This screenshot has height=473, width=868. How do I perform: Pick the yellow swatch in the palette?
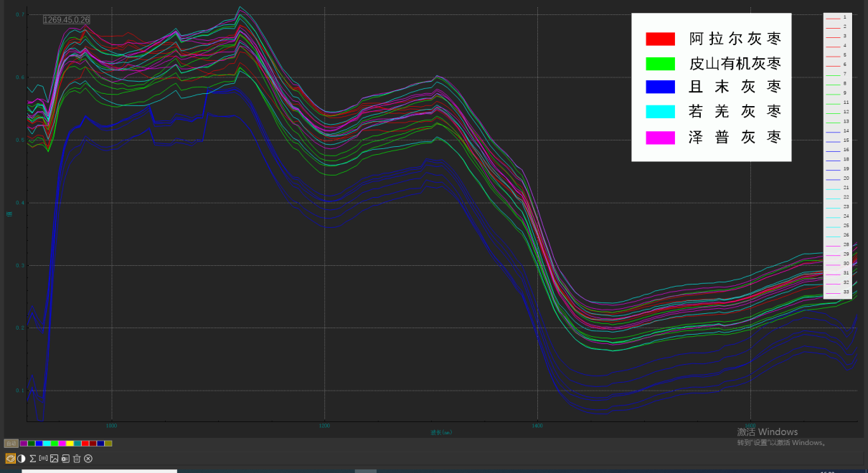70,444
